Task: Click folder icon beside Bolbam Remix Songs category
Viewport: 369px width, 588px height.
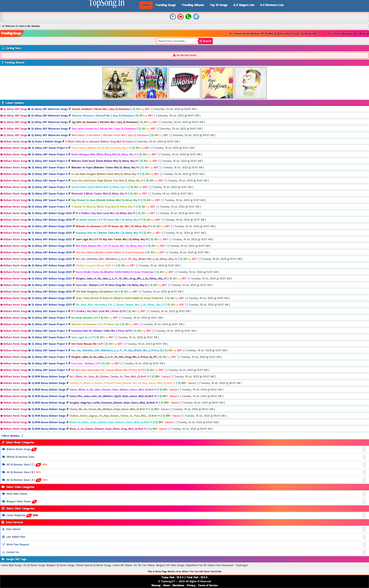Action: (x=4, y=449)
